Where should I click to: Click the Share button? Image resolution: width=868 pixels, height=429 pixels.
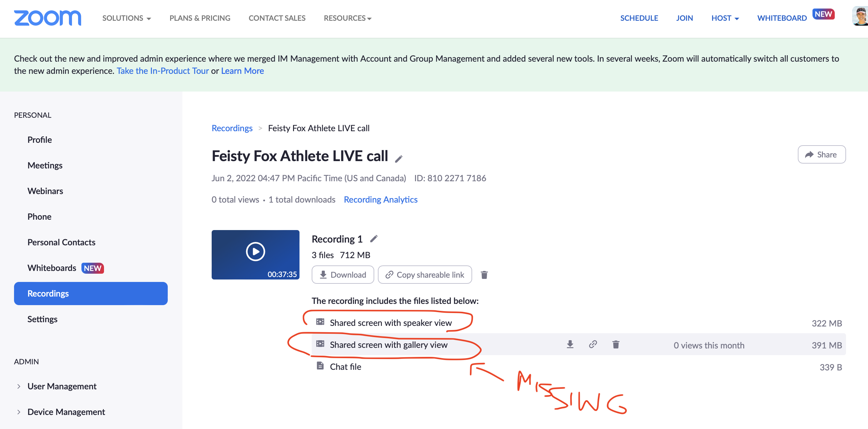coord(822,155)
